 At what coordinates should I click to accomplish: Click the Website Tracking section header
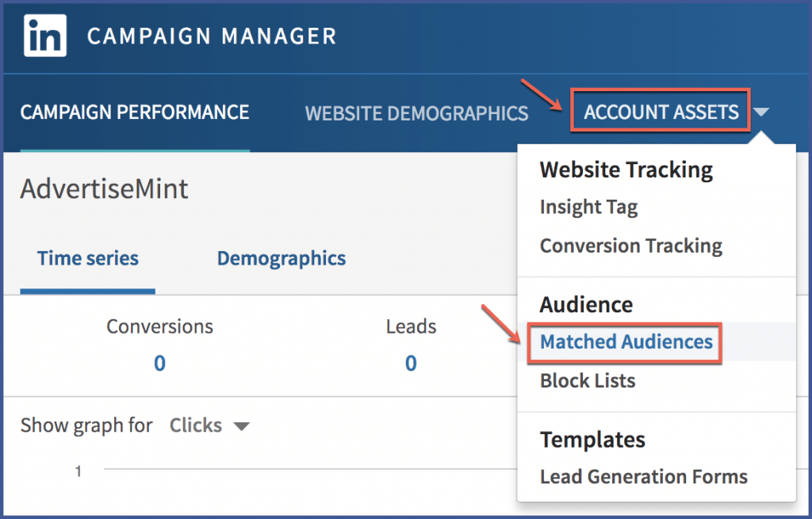point(626,170)
